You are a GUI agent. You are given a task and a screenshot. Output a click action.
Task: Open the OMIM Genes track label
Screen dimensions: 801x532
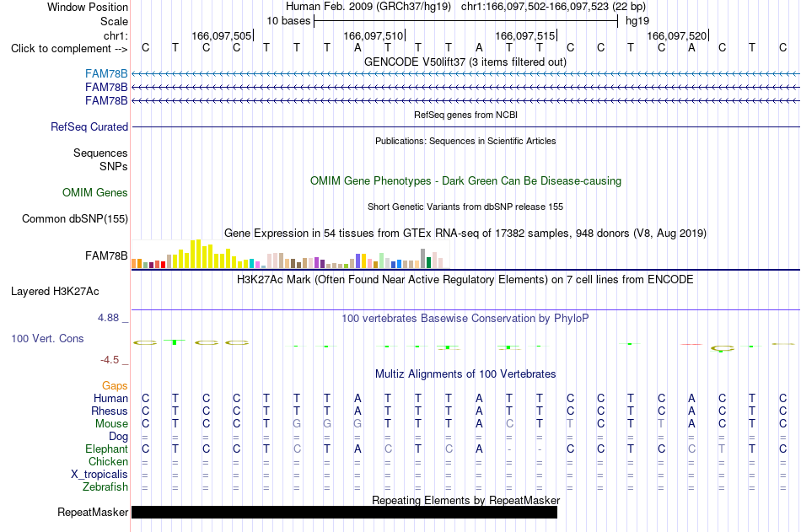95,193
